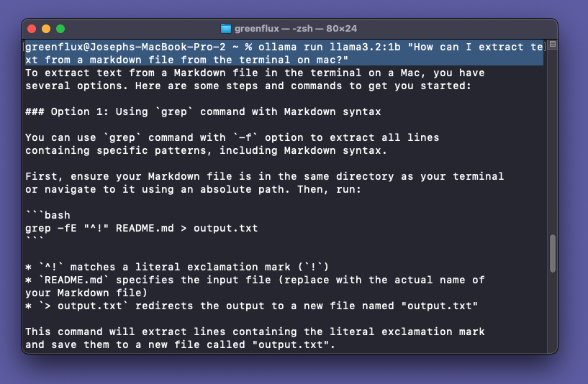Click the "```bash" code fence line
This screenshot has width=588, height=384.
point(48,215)
